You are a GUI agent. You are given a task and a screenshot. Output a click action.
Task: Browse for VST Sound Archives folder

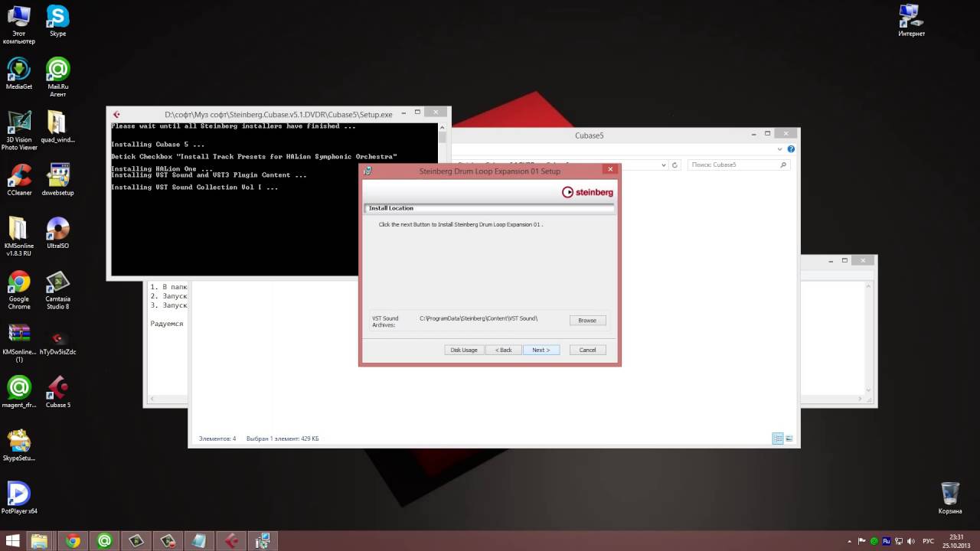coord(587,320)
